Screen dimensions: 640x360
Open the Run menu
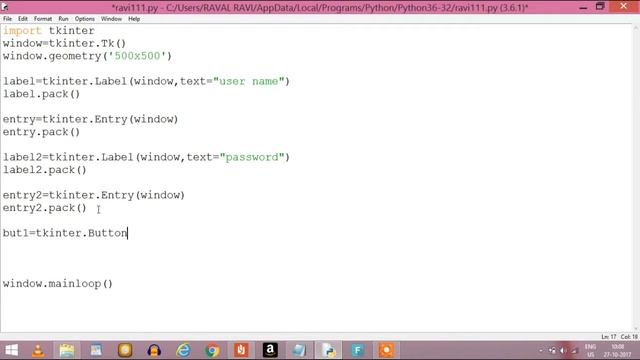pos(63,19)
